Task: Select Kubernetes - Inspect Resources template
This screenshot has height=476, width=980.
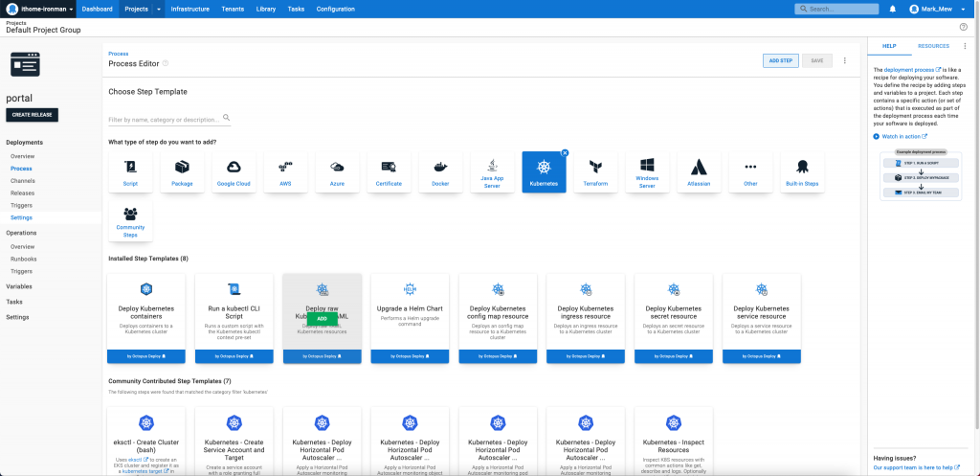Action: tap(674, 441)
